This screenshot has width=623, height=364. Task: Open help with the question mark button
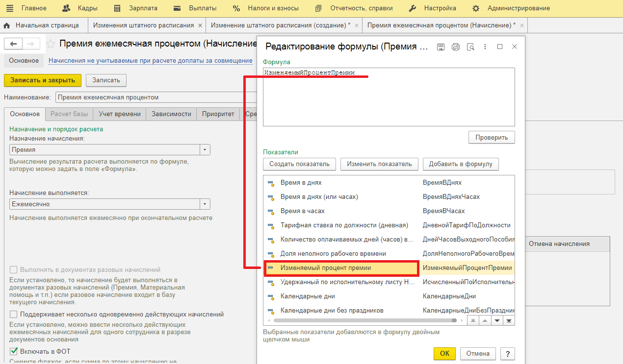coord(507,353)
